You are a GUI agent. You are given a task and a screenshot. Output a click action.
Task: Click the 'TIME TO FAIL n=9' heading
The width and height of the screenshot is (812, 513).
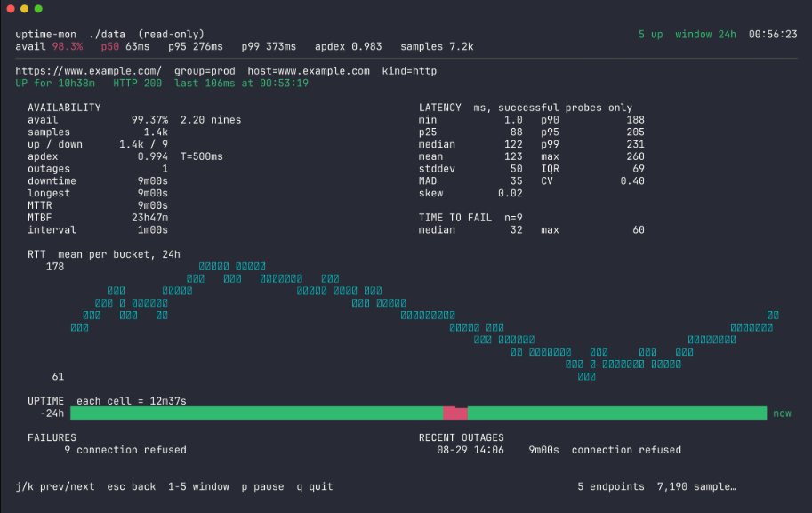470,218
